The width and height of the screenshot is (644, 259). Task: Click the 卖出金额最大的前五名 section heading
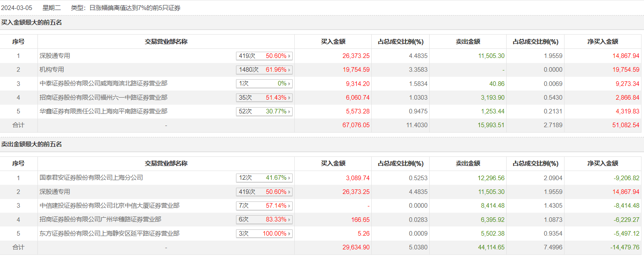coord(31,144)
